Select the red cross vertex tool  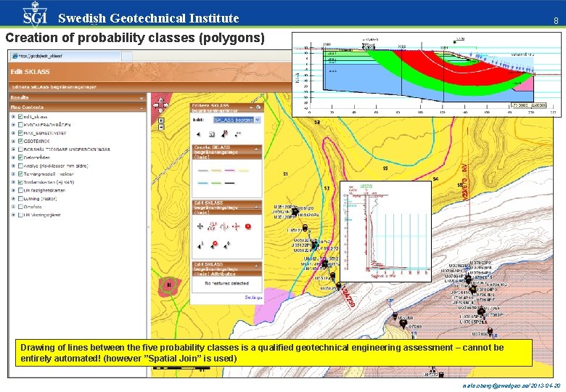coord(236,226)
